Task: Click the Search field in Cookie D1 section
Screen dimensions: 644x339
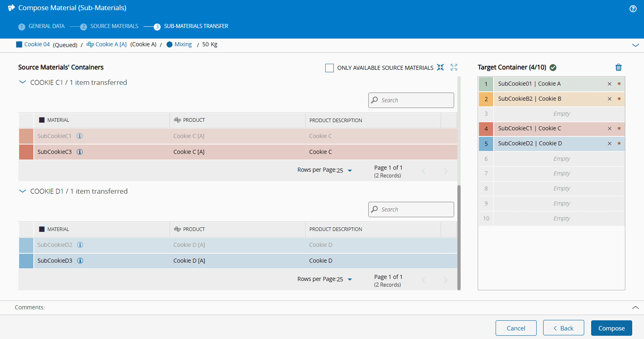Action: point(411,209)
